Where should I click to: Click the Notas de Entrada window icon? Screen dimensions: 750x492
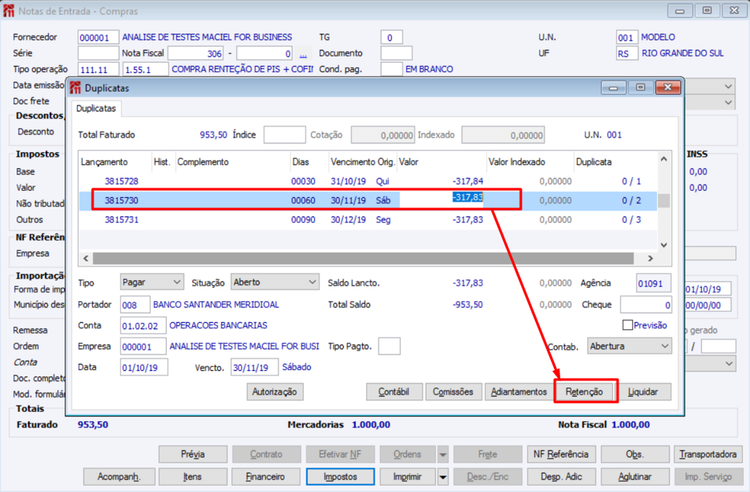click(x=9, y=11)
